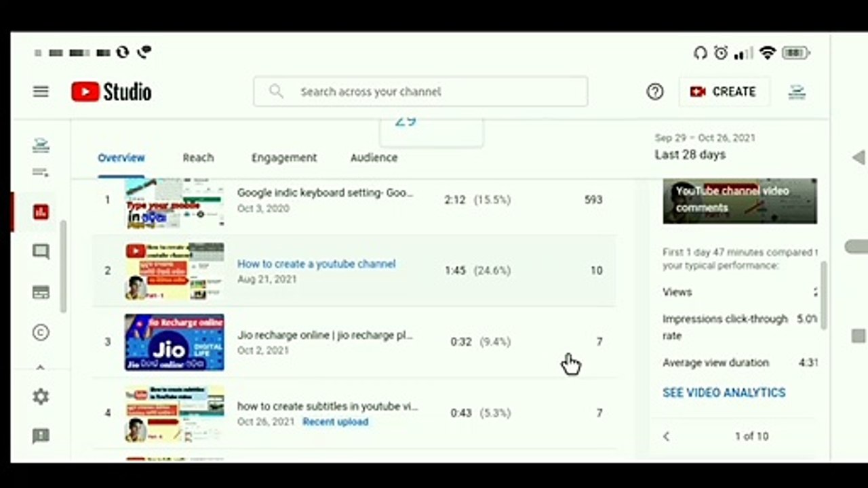Open Settings gear in the sidebar
The image size is (868, 488).
tap(41, 396)
